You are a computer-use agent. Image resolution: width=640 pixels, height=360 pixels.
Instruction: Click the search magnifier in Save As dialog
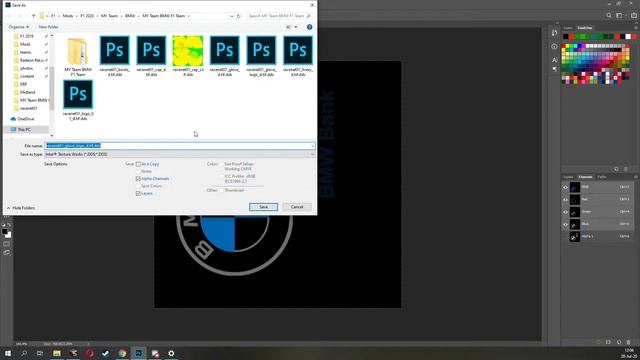309,16
